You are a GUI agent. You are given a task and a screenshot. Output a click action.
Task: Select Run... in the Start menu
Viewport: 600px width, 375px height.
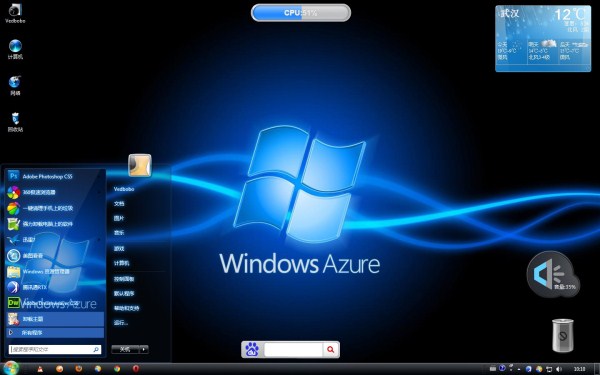pos(121,323)
